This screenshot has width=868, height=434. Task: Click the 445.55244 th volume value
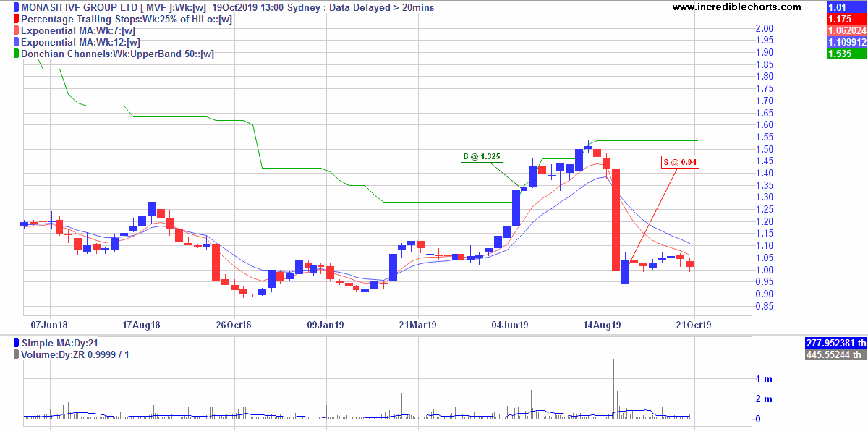point(835,354)
